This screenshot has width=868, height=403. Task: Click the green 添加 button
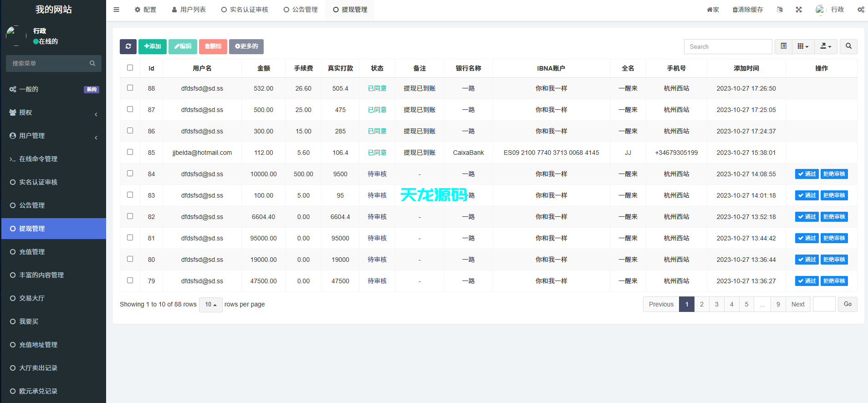[x=153, y=46]
